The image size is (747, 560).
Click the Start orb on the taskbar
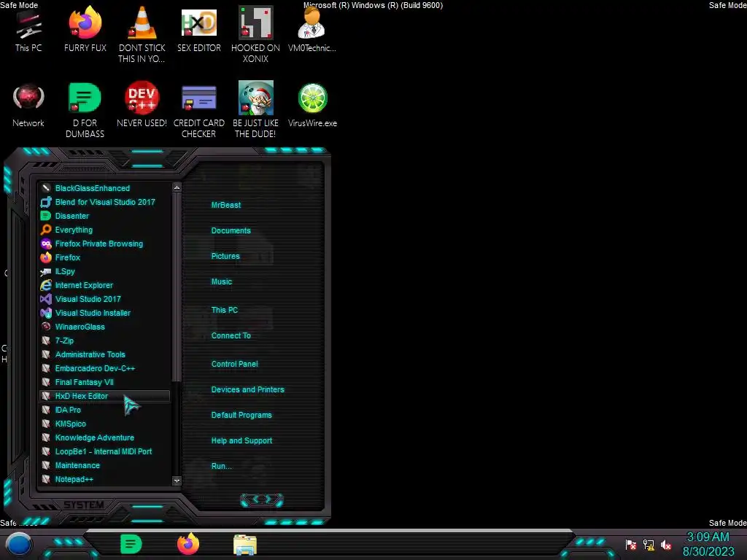(x=18, y=544)
